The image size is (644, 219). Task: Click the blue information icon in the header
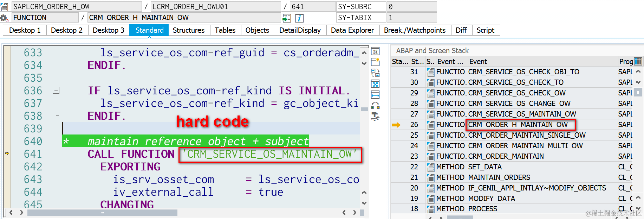coord(299,18)
